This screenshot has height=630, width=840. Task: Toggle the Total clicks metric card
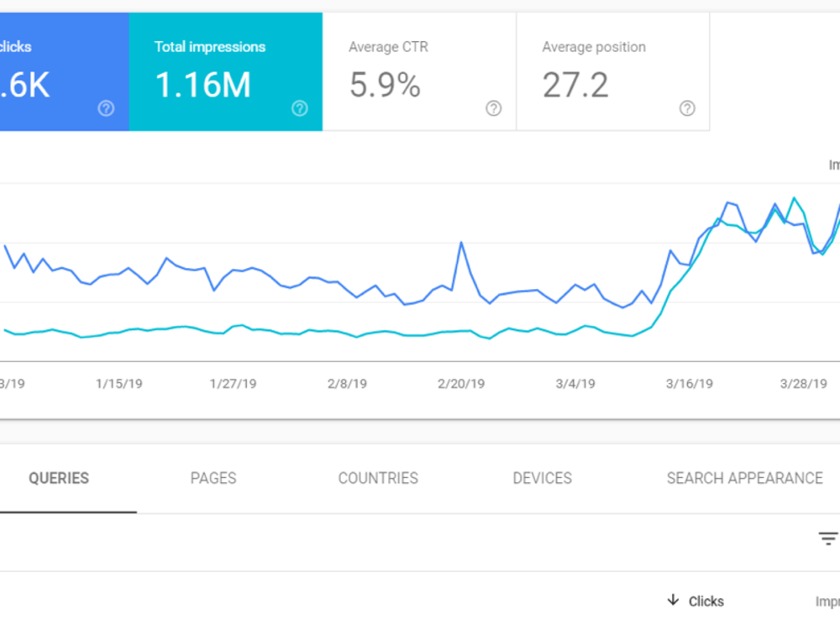click(x=65, y=71)
